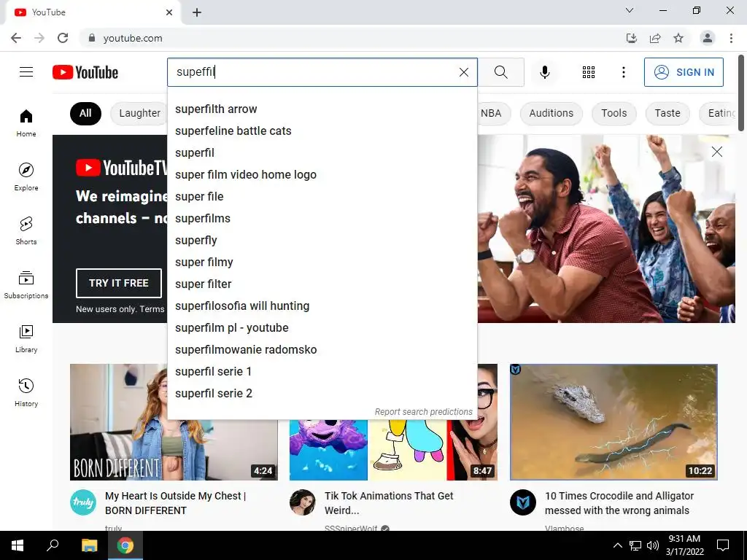Choose suggestion "superfil serie 2"

(x=322, y=394)
